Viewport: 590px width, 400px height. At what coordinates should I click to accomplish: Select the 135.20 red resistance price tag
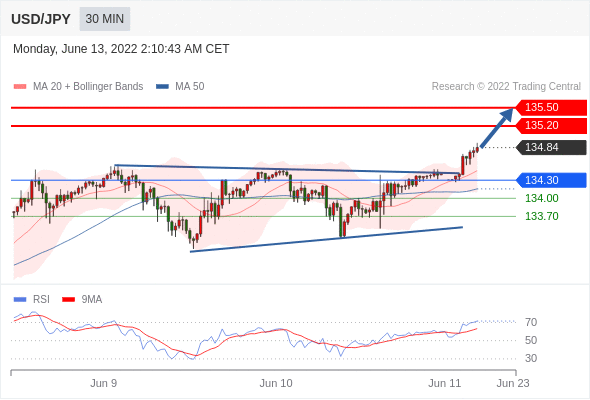(551, 126)
